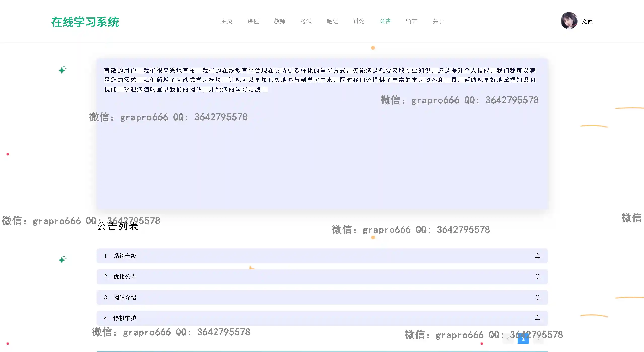
Task: Go to previous page arrow
Action: pos(508,339)
